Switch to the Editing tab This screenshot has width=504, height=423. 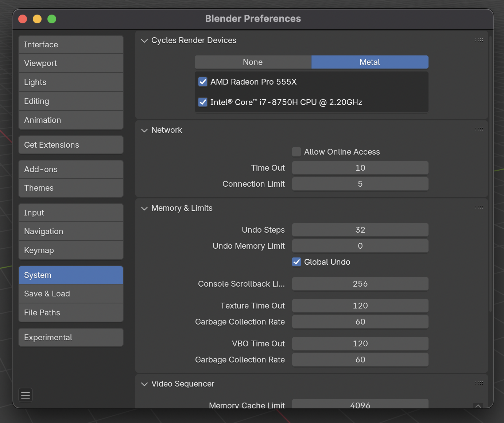(x=71, y=101)
